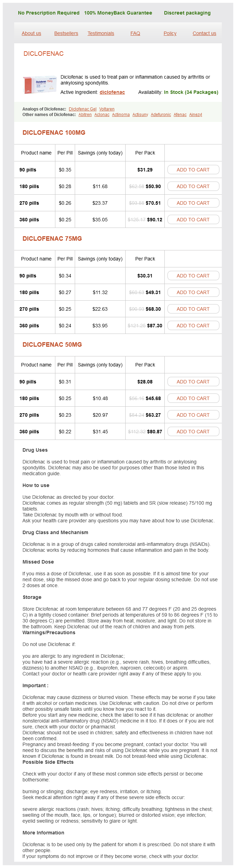The image size is (236, 868).
Task: Open Testimonials navigation link
Action: click(101, 33)
